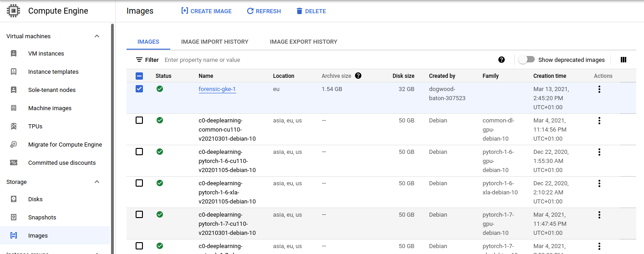The width and height of the screenshot is (644, 254).
Task: Check the last partially visible row checkbox
Action: pos(139,246)
